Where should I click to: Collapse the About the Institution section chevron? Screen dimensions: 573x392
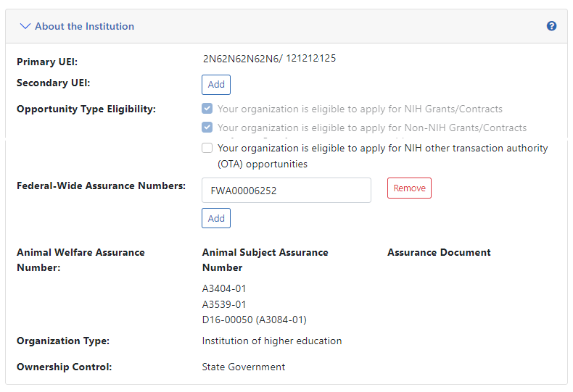(25, 26)
